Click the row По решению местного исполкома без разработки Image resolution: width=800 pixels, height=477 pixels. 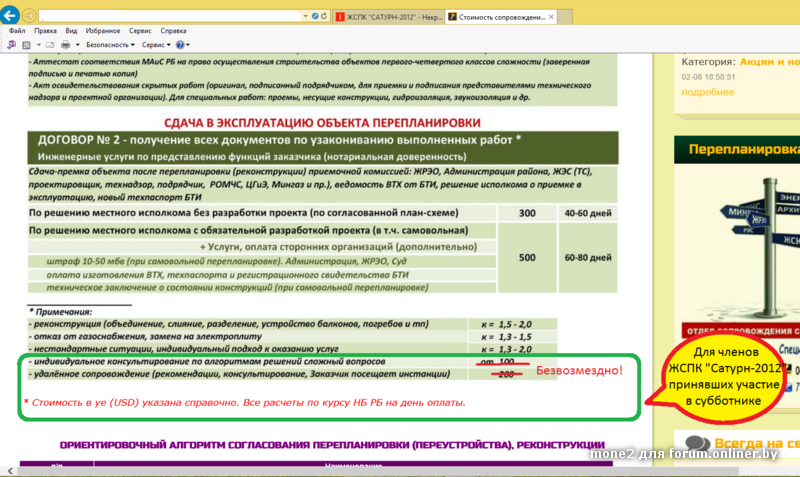pos(261,213)
